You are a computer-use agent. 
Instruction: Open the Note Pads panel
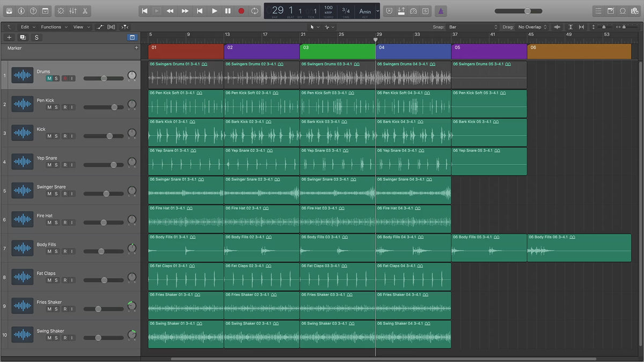click(x=610, y=11)
